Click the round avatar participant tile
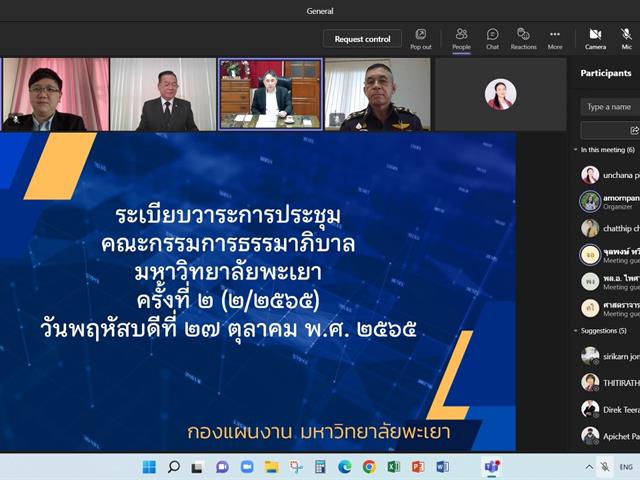640x480 pixels. pos(500,94)
